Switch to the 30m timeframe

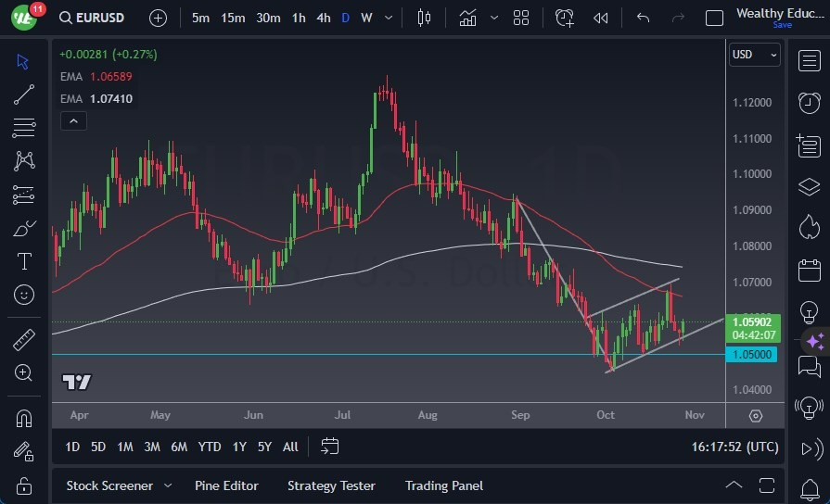pyautogui.click(x=268, y=18)
